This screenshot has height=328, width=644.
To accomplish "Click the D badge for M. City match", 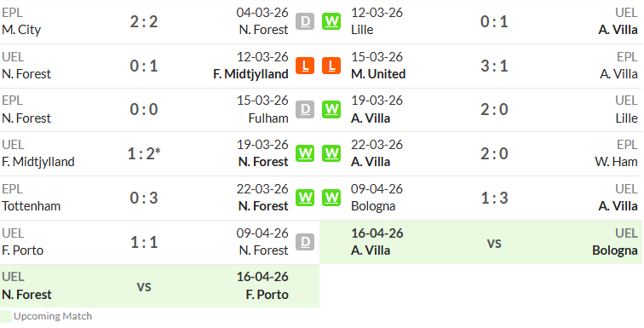I will click(305, 21).
